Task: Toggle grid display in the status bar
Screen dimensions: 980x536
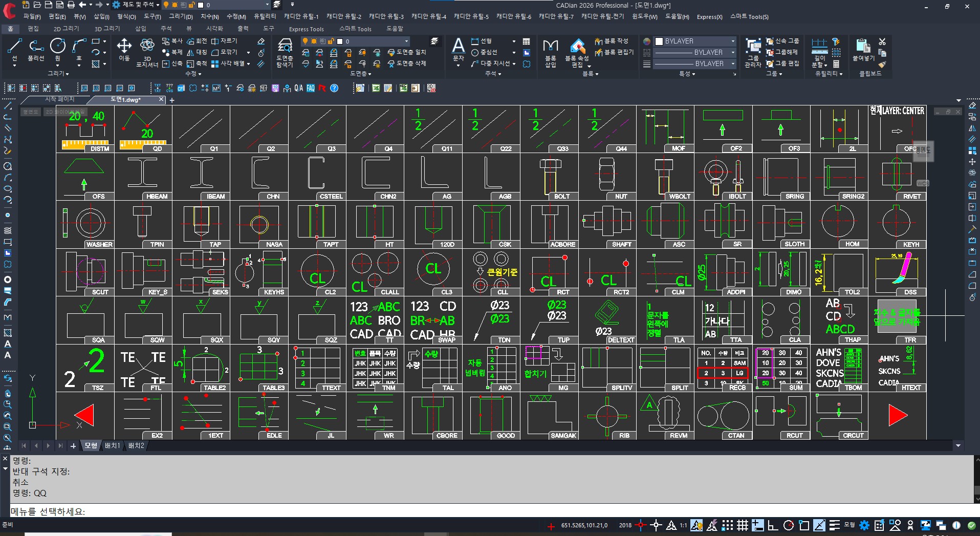Action: coord(743,525)
